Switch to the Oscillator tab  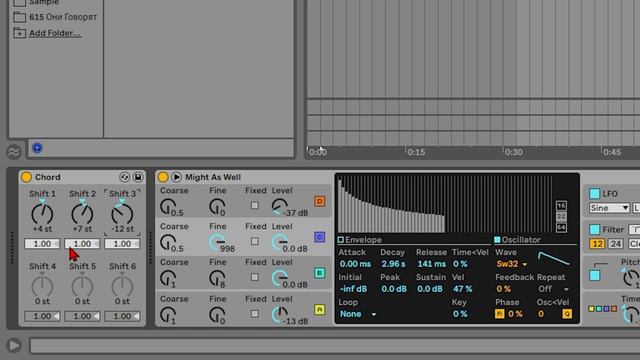(x=517, y=240)
